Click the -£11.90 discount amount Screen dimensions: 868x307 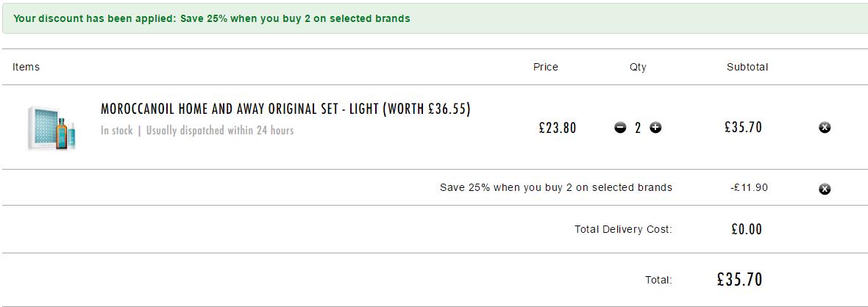point(749,187)
